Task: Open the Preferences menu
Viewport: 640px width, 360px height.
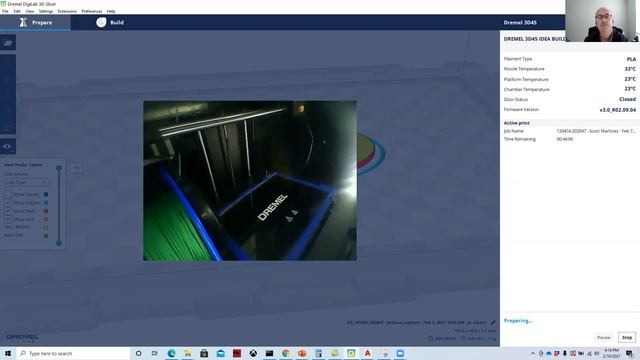Action: [91, 11]
